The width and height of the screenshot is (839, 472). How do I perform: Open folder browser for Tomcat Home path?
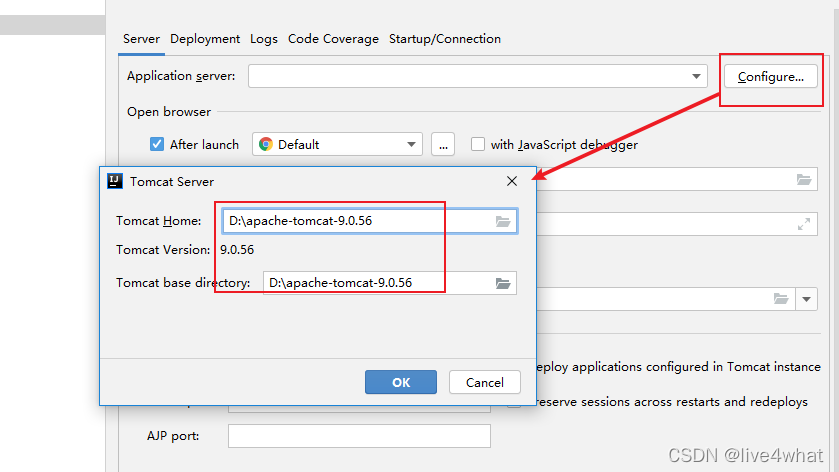click(502, 221)
